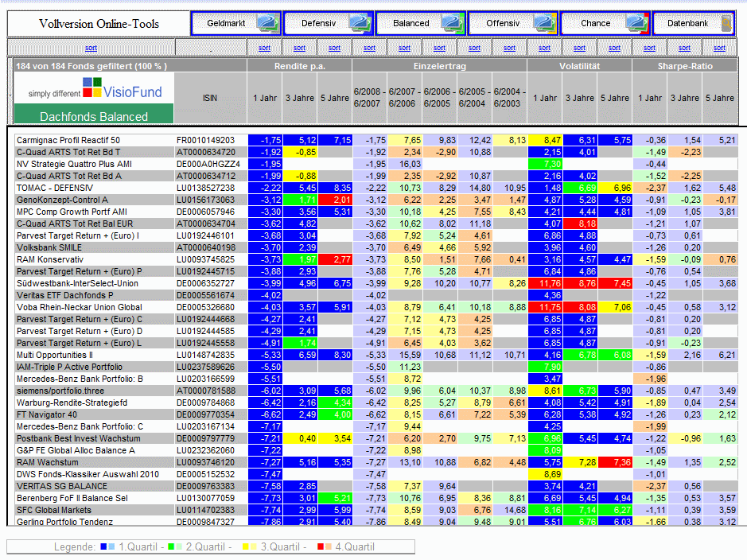The image size is (747, 560).
Task: Click the Dachfonds Balanced green header
Action: [93, 116]
